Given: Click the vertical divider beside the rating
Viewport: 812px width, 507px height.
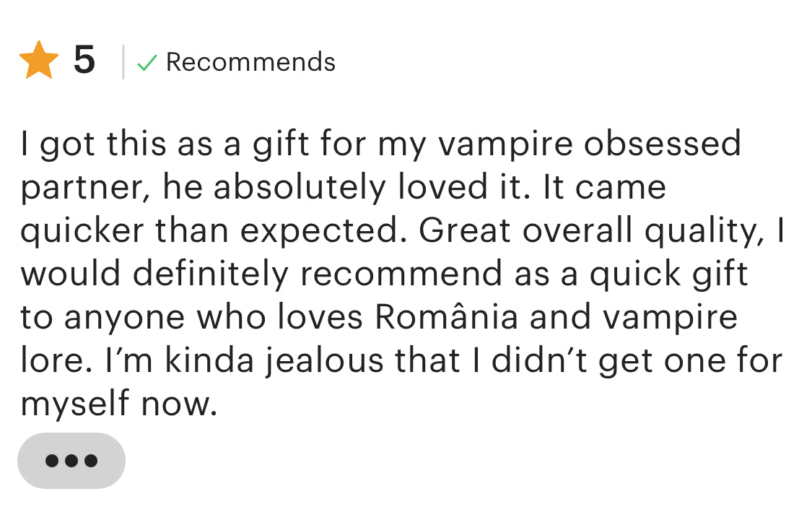Looking at the screenshot, I should [123, 62].
